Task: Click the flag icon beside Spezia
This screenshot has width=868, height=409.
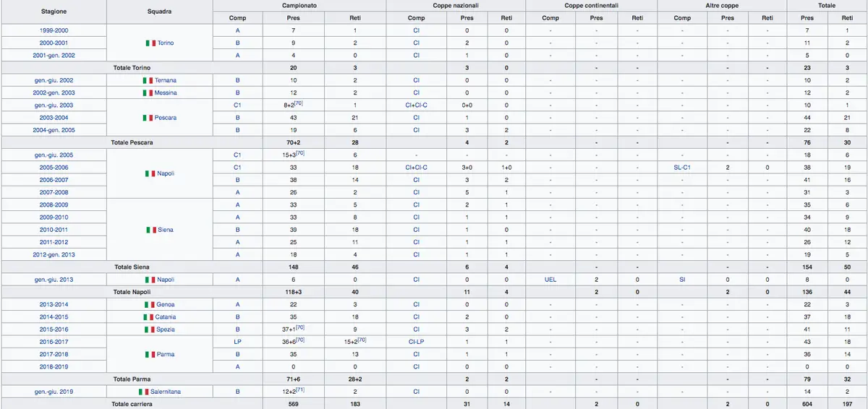Action: point(148,330)
